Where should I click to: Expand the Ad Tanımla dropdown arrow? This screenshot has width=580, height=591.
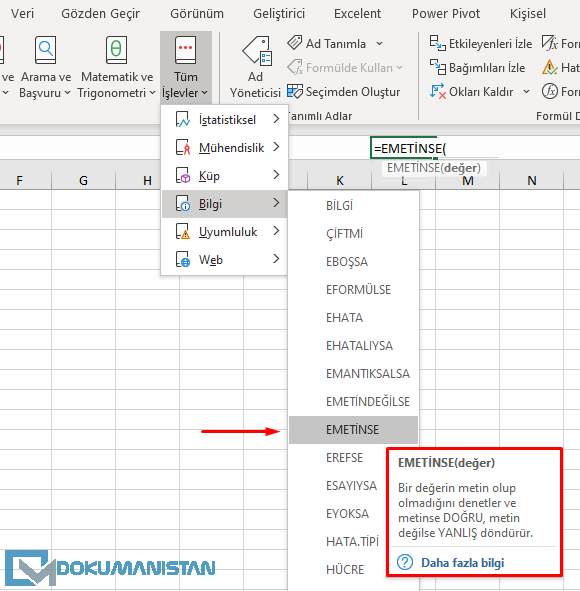[x=380, y=44]
